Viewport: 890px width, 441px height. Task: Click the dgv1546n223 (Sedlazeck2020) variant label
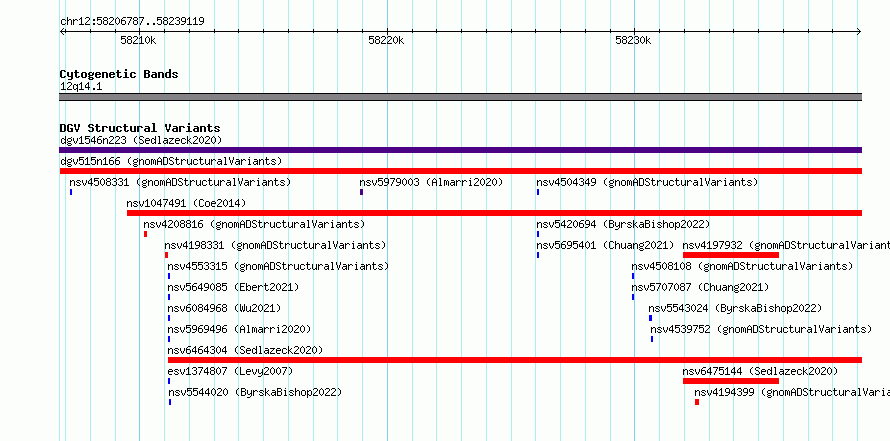click(x=141, y=140)
